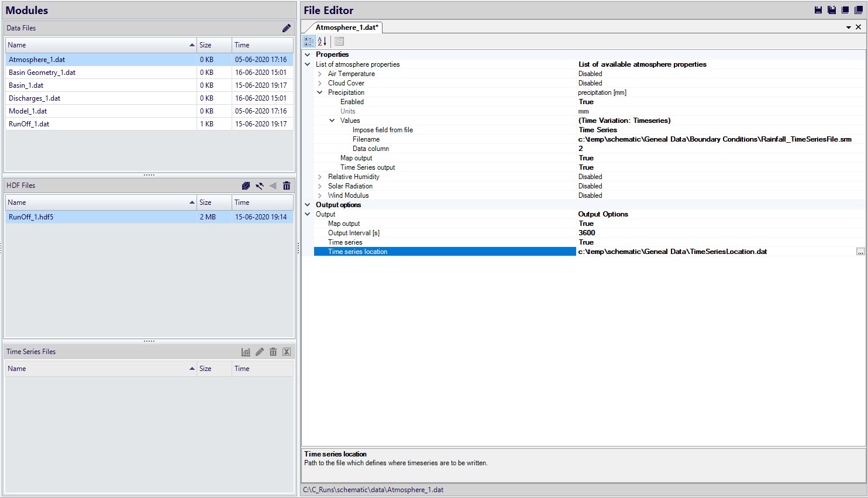Click the trash icon in HDF Files
This screenshot has width=868, height=498.
pyautogui.click(x=287, y=186)
